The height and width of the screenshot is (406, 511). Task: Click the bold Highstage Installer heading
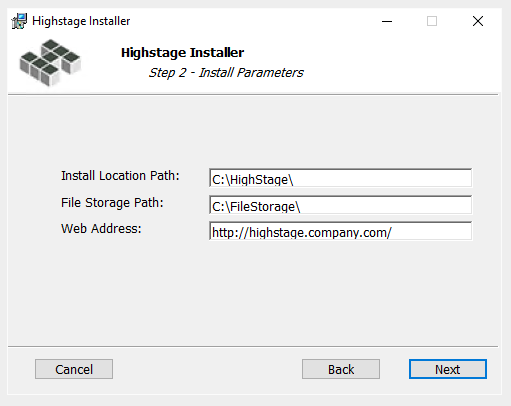click(182, 53)
